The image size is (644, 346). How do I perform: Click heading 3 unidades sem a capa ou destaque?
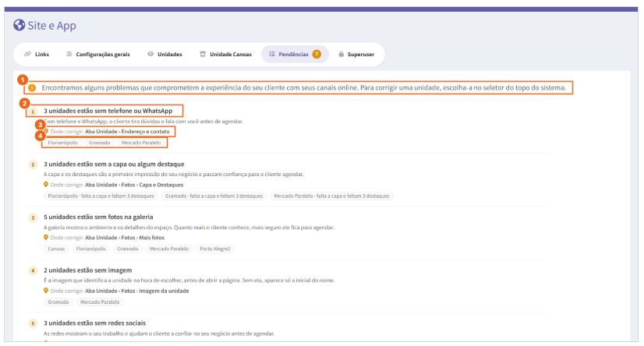coord(114,164)
